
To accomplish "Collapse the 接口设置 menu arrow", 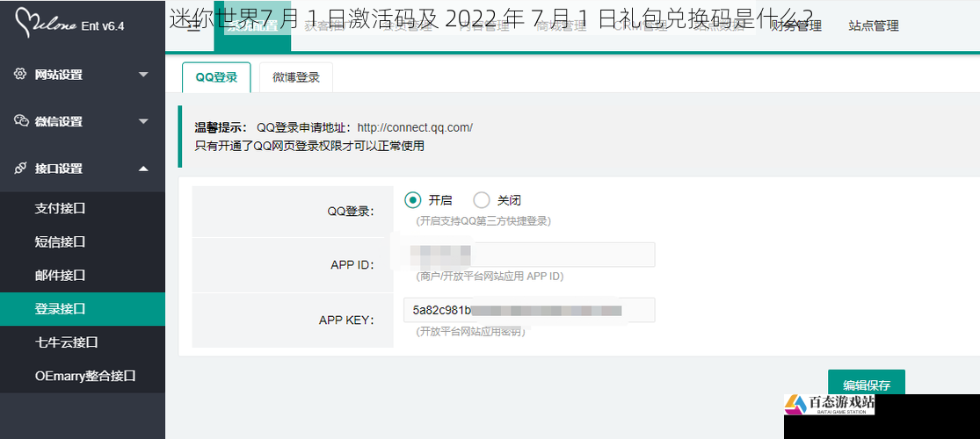I will coord(143,168).
